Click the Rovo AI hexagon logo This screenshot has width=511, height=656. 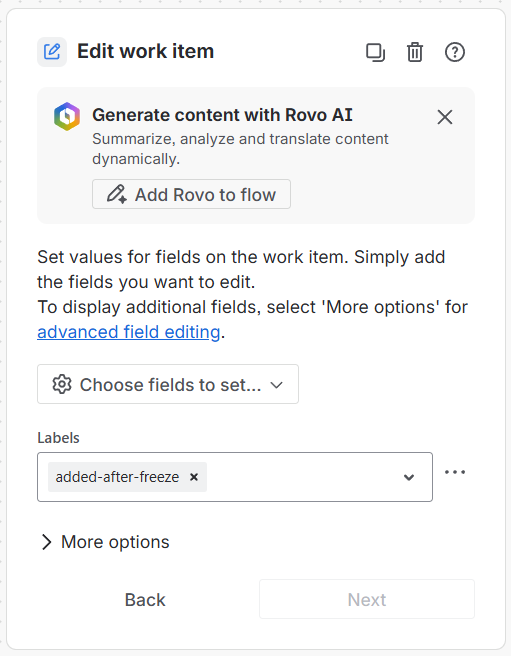pos(67,116)
